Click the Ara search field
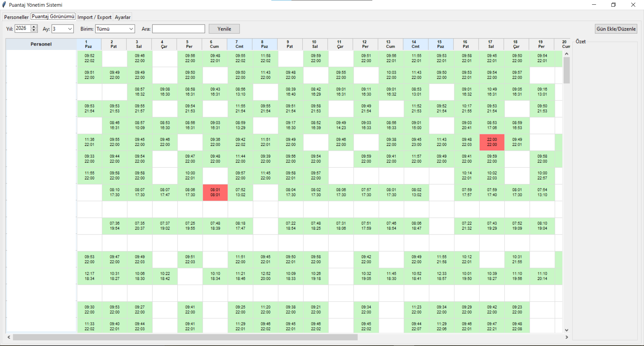644x346 pixels. (x=178, y=29)
